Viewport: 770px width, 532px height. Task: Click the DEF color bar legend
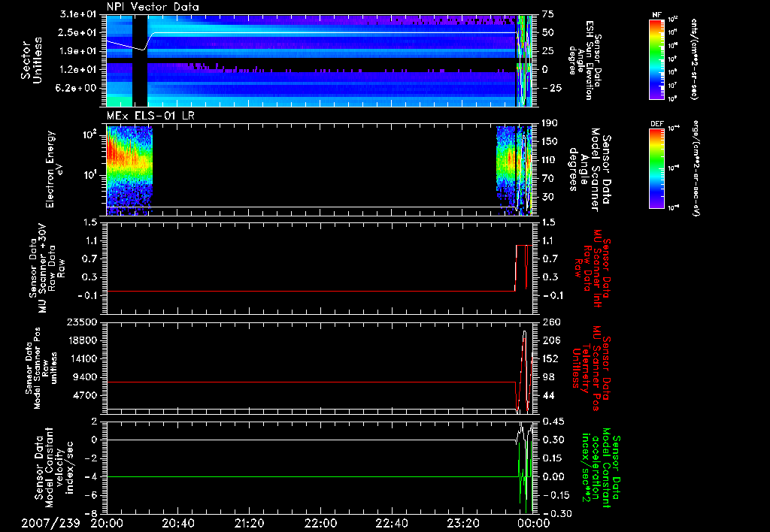pyautogui.click(x=656, y=168)
